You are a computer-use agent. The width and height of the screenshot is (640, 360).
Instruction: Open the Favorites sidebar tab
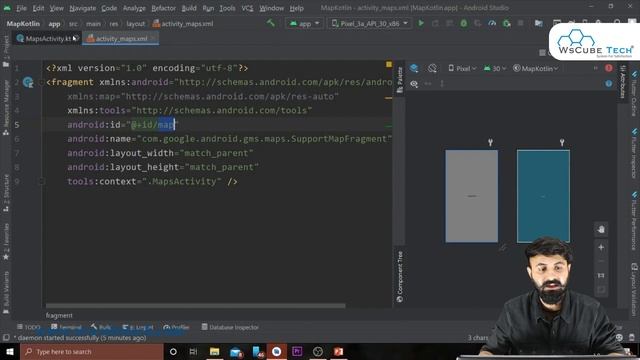6,241
